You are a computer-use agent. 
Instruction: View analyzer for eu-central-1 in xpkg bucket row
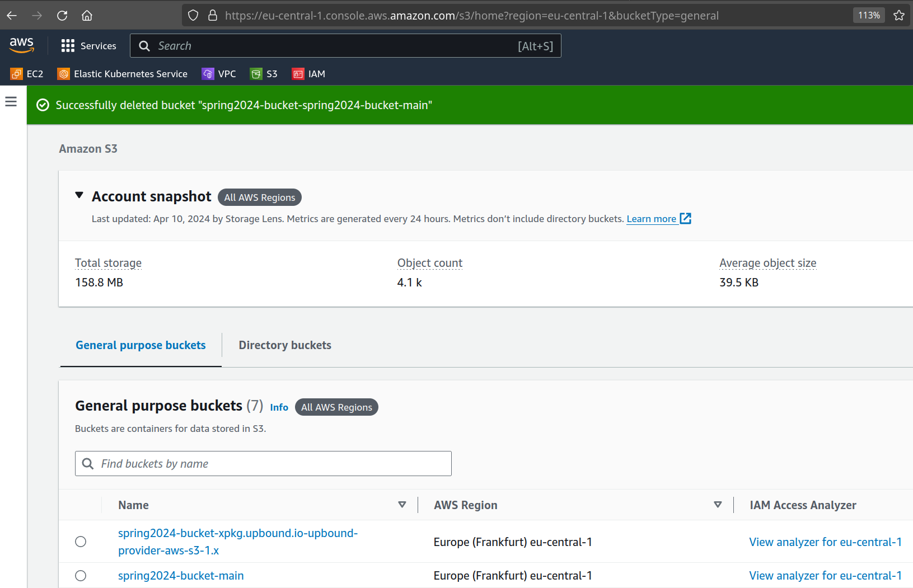[x=826, y=542]
